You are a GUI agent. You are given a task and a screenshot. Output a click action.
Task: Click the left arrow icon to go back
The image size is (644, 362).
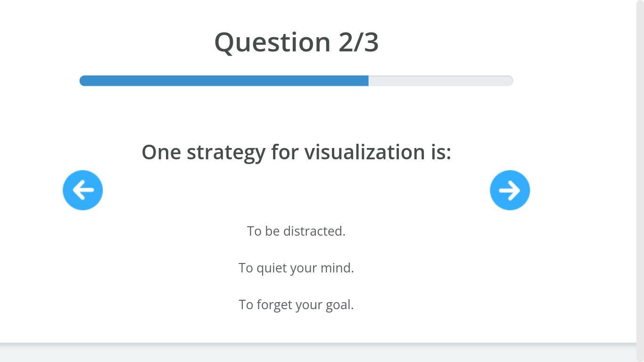click(x=83, y=190)
